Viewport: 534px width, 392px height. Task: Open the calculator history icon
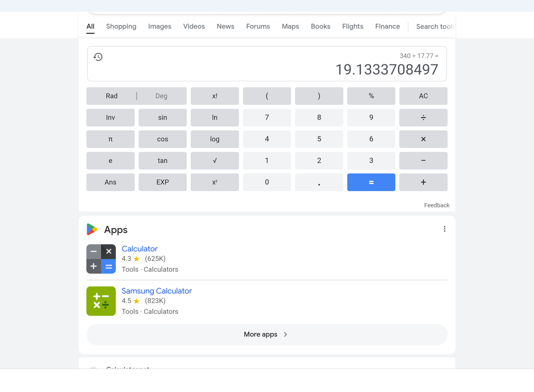[98, 57]
